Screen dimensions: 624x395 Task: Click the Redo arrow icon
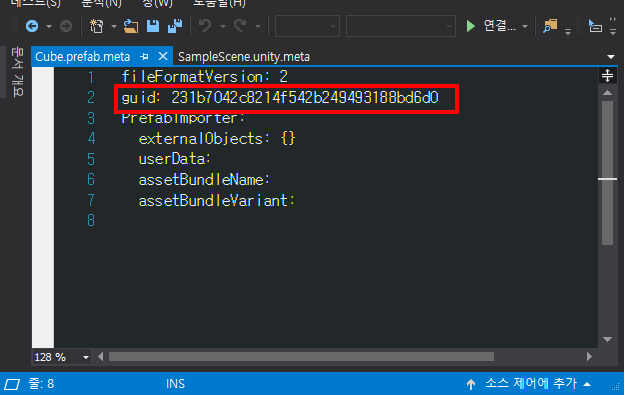coord(240,26)
